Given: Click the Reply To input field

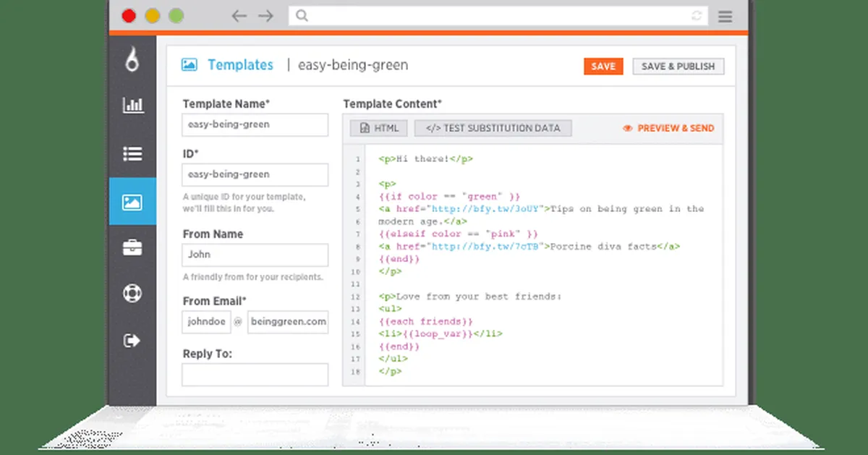Looking at the screenshot, I should pos(255,375).
